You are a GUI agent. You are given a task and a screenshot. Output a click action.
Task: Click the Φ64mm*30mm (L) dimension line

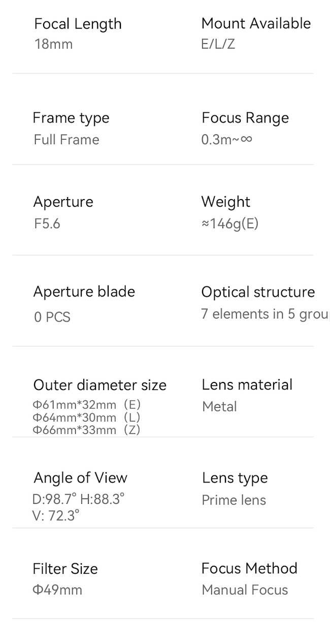tap(86, 417)
